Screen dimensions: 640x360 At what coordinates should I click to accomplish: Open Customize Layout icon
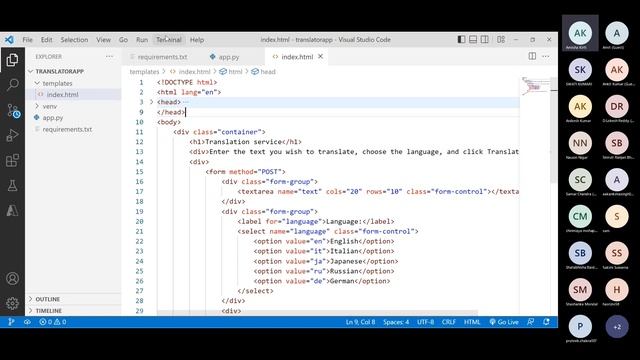(501, 40)
